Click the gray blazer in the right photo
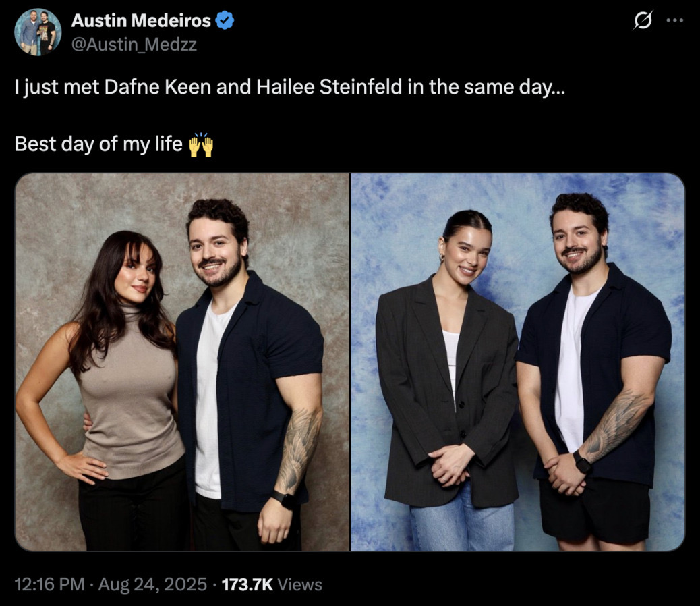 (x=446, y=393)
